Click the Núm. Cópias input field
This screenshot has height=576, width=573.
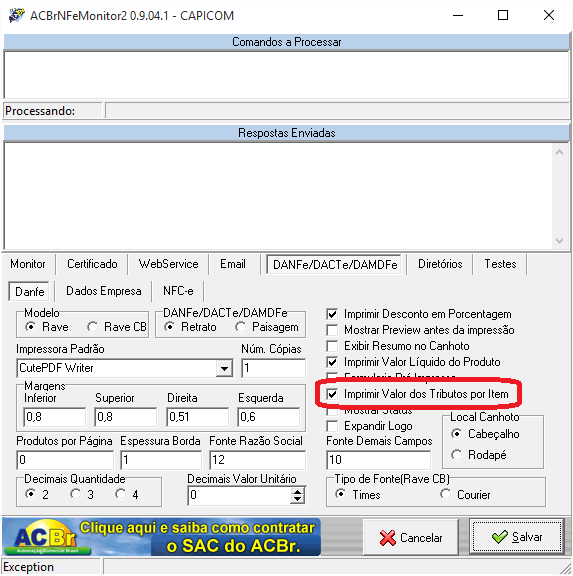pos(274,368)
